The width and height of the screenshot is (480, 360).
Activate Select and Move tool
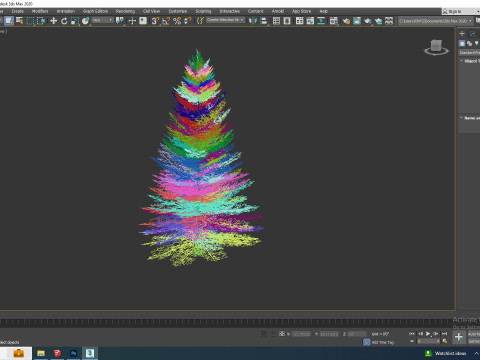(x=53, y=21)
